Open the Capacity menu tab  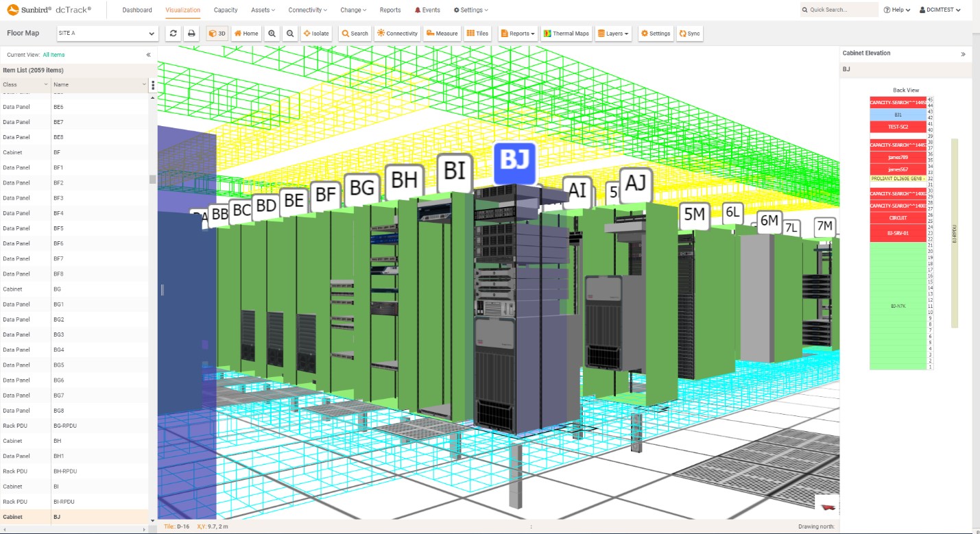pyautogui.click(x=226, y=10)
